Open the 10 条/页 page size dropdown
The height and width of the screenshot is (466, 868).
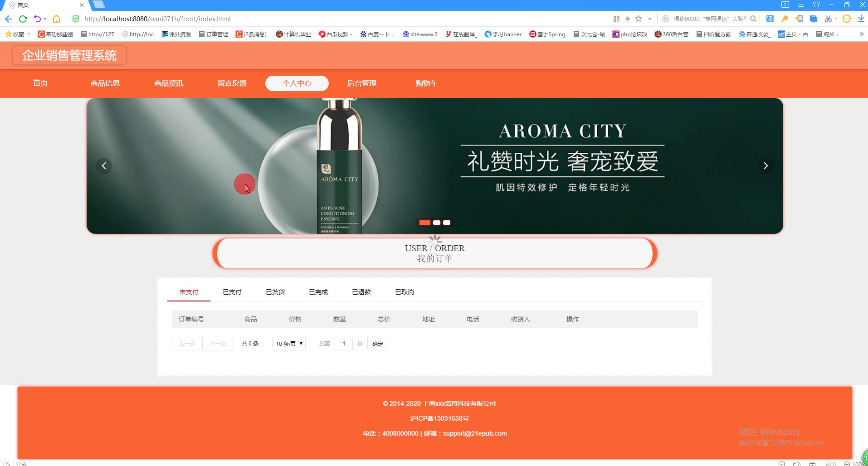coord(289,344)
